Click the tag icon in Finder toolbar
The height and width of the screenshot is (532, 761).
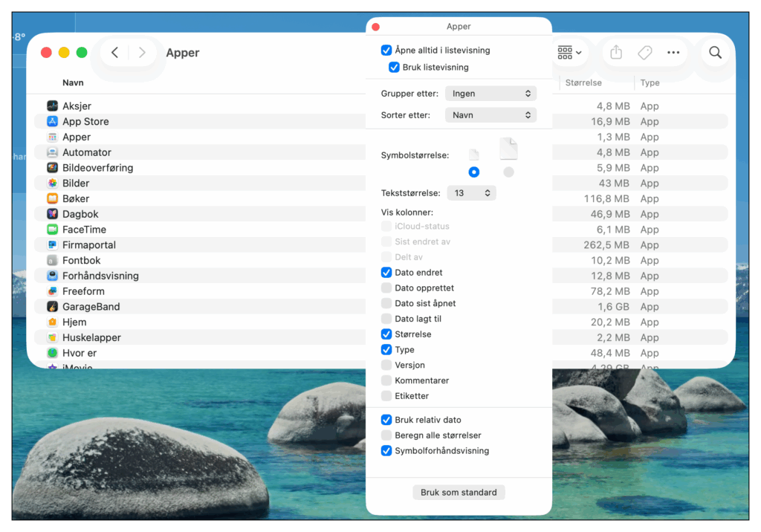(644, 53)
